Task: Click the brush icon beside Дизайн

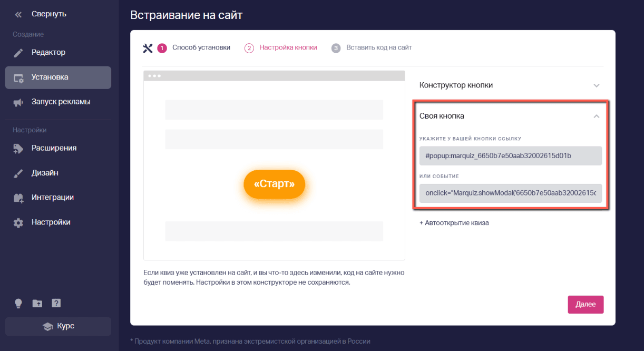Action: 18,173
